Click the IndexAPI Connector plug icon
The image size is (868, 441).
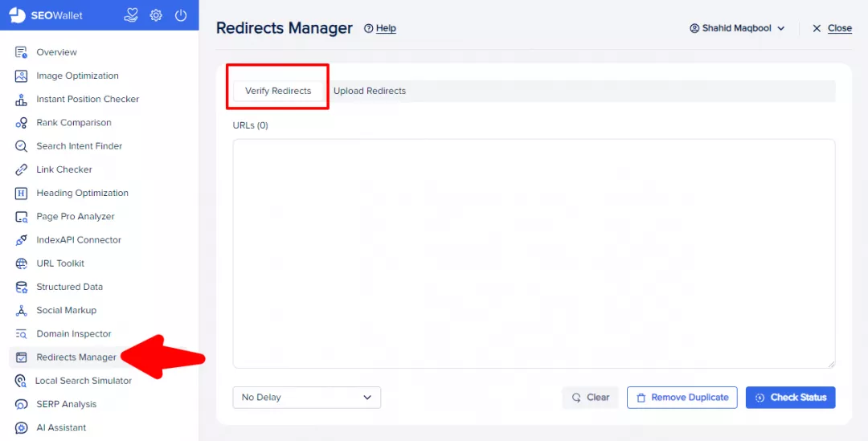(21, 240)
